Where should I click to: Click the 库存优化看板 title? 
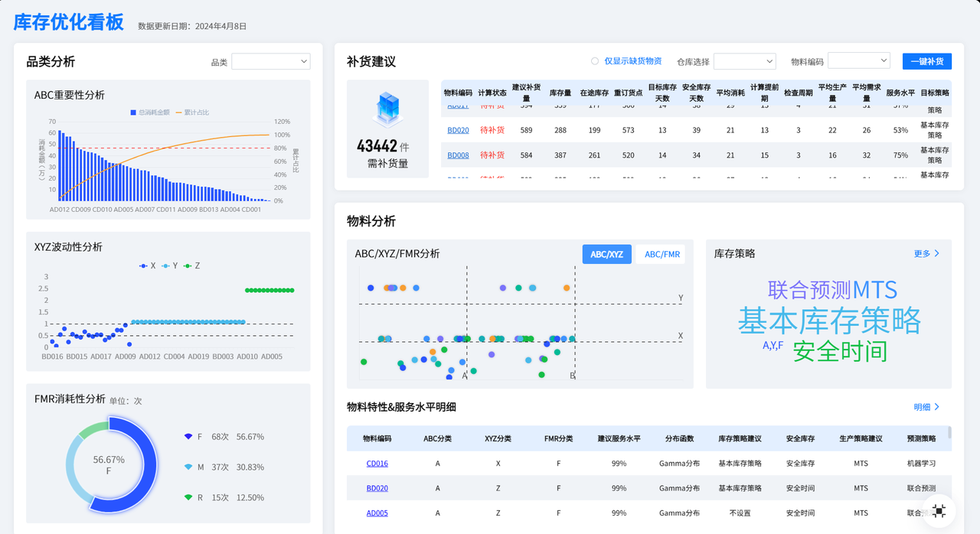[x=69, y=22]
